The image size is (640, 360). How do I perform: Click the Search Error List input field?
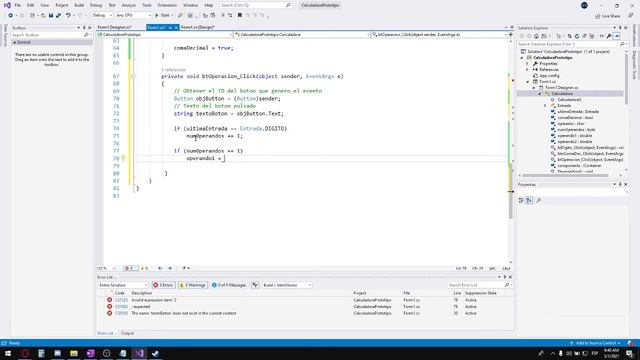tap(476, 285)
